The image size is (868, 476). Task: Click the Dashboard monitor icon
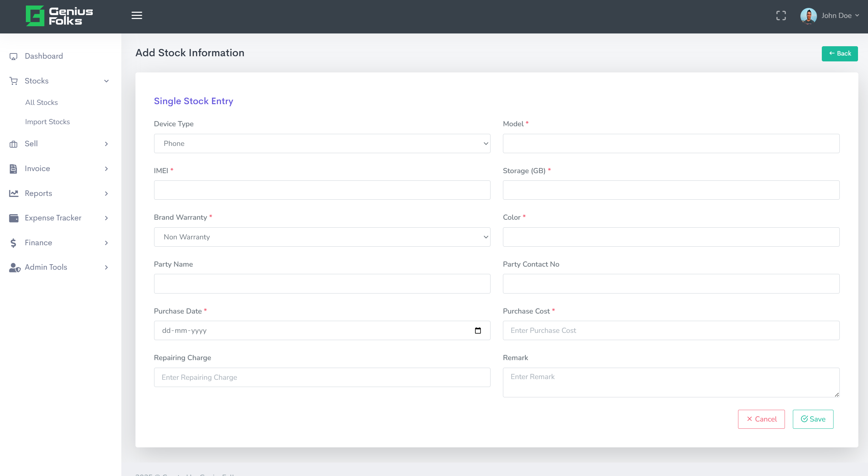coord(13,57)
